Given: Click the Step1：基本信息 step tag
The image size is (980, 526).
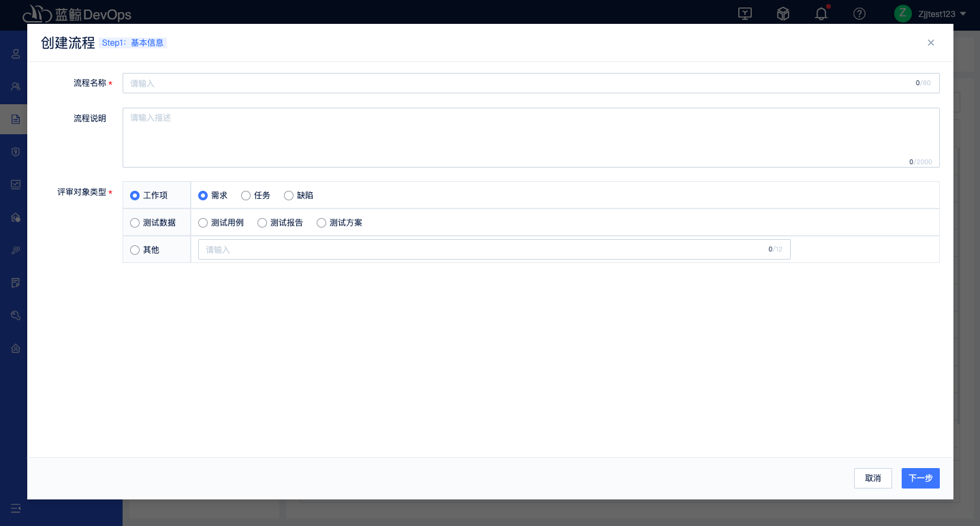Looking at the screenshot, I should pos(133,43).
